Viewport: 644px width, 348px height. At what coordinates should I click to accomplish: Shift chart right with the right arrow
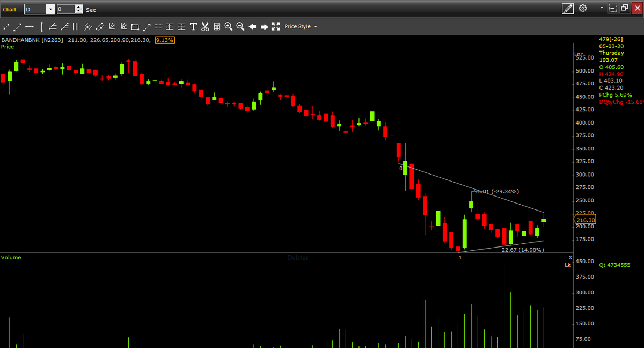[265, 26]
